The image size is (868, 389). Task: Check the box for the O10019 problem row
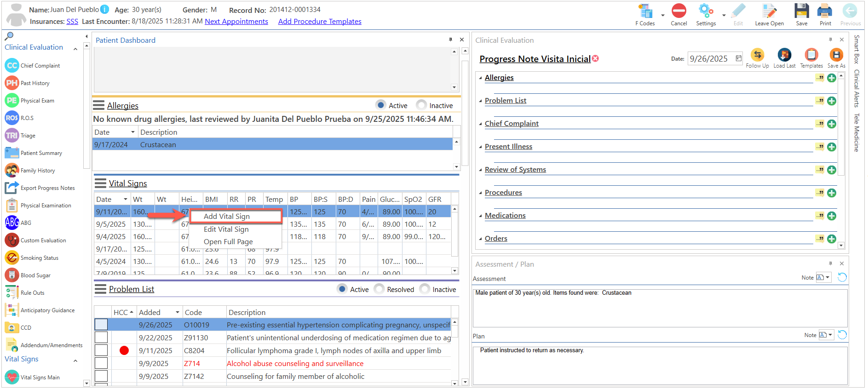click(x=101, y=325)
